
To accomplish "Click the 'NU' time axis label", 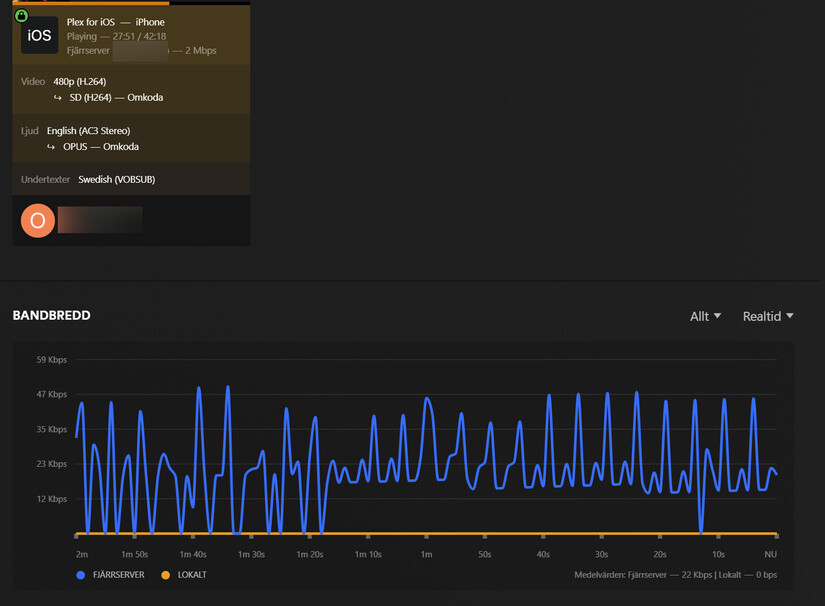I will tap(770, 554).
